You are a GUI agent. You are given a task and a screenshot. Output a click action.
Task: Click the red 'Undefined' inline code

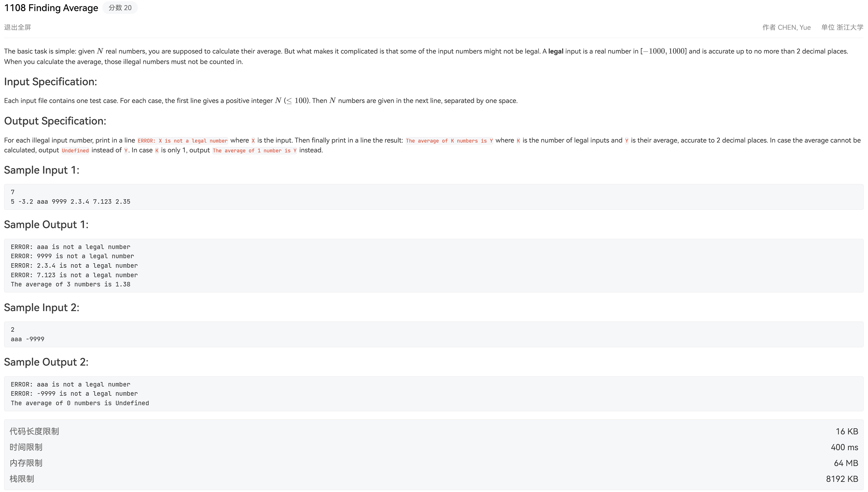tap(75, 150)
